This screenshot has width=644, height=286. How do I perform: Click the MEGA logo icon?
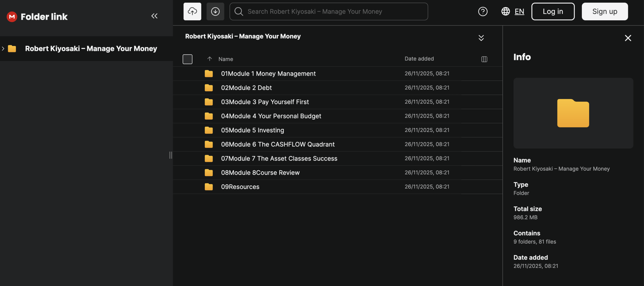tap(12, 17)
